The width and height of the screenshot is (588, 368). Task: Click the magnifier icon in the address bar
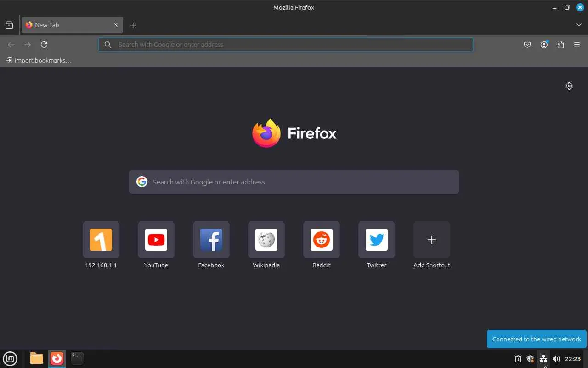(x=108, y=45)
